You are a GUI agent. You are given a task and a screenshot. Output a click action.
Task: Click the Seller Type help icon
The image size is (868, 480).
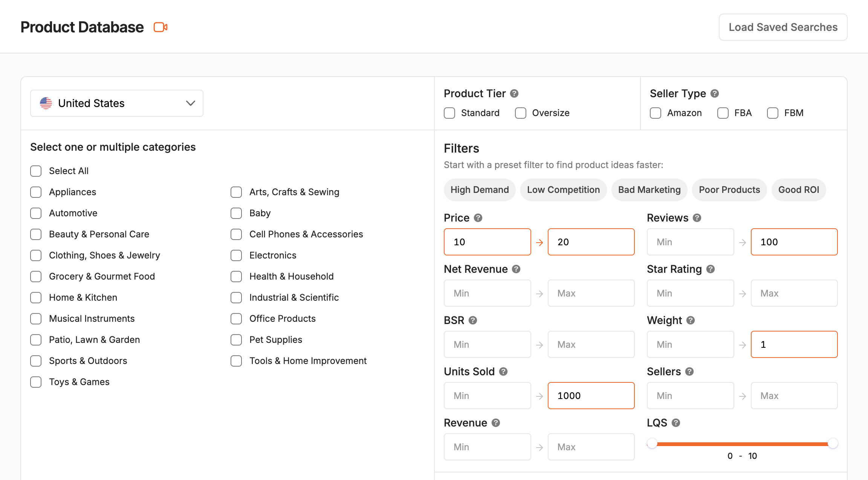click(x=715, y=93)
